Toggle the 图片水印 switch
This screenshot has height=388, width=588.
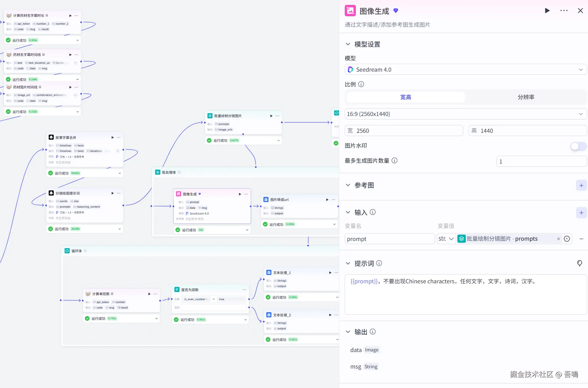[578, 146]
